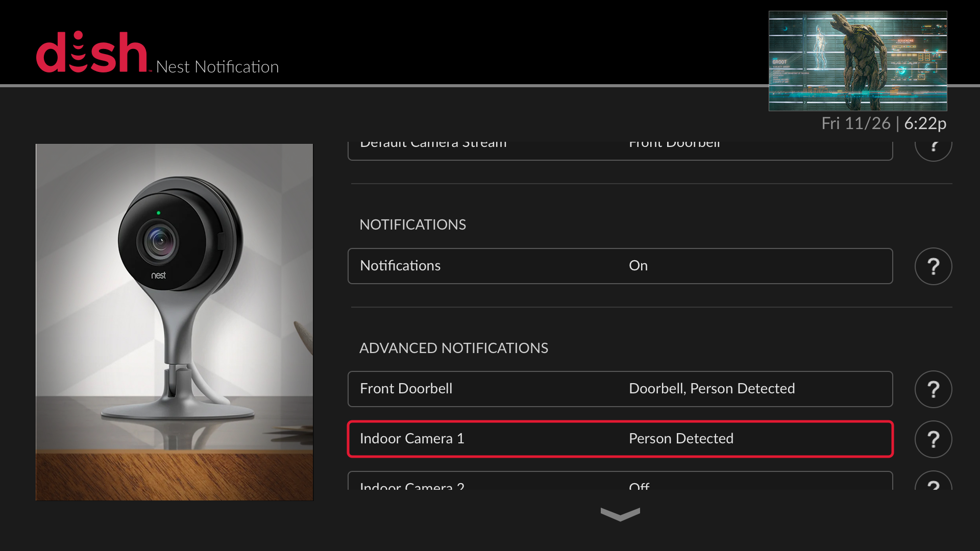Click the down chevron to show more settings
980x551 pixels.
[620, 514]
